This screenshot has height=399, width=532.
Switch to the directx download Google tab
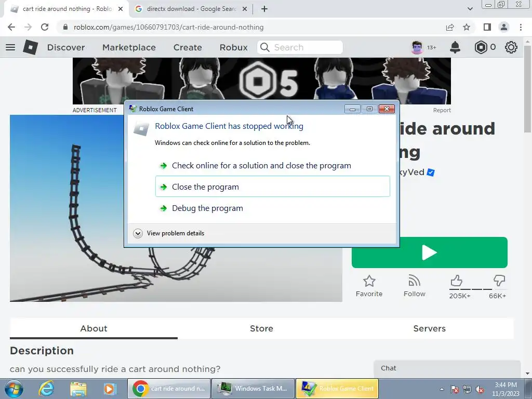point(191,9)
